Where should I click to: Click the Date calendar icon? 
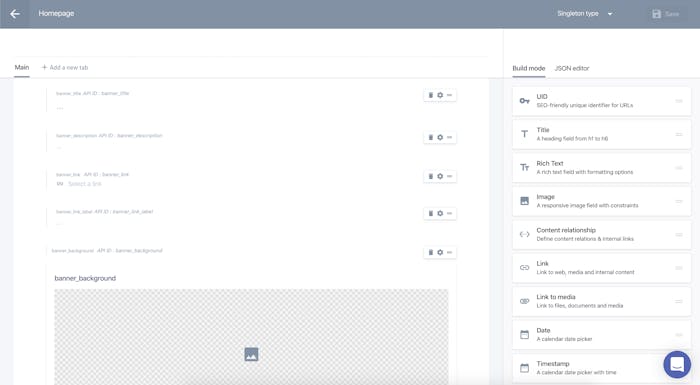click(x=525, y=335)
